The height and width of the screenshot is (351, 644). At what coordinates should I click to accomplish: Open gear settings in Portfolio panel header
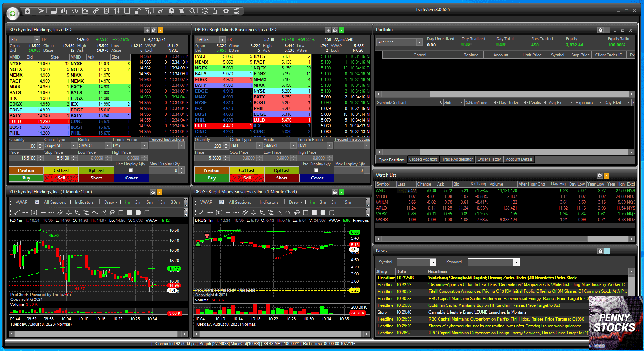[x=600, y=30]
